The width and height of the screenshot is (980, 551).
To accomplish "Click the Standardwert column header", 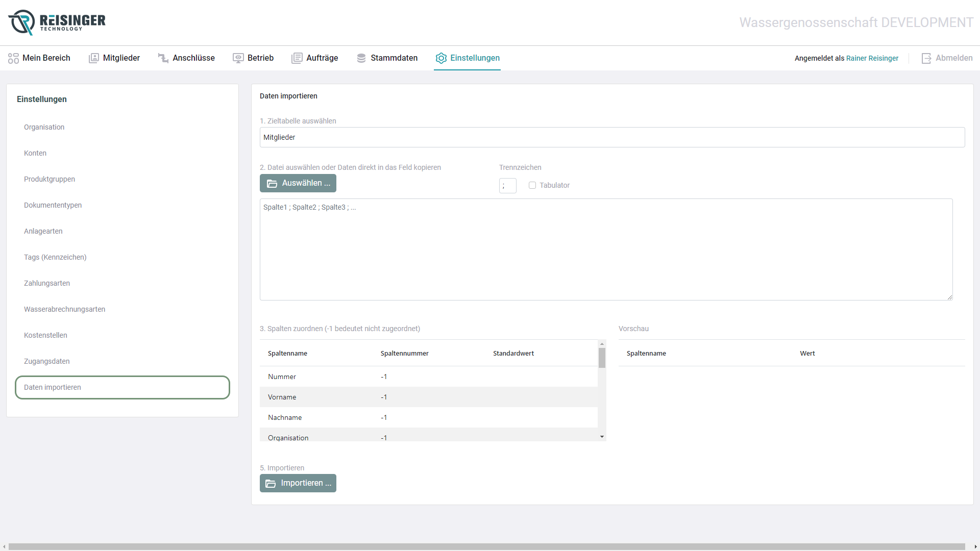I will pyautogui.click(x=513, y=353).
